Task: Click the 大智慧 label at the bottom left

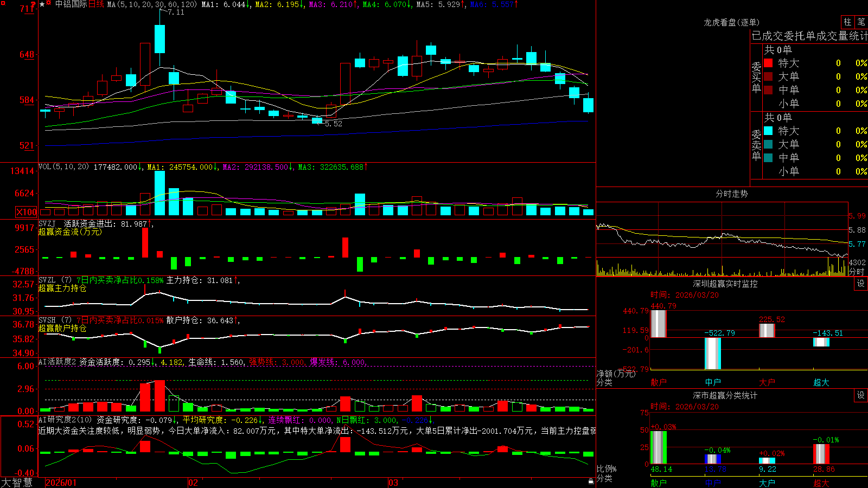Action: [17, 482]
